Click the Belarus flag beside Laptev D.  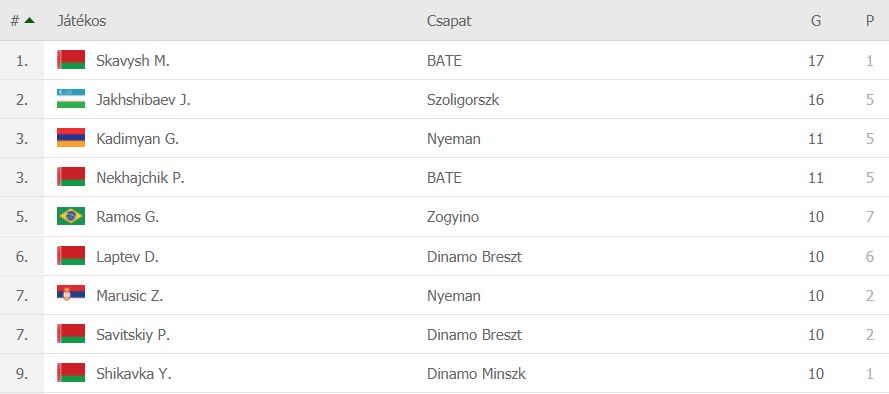pos(71,255)
